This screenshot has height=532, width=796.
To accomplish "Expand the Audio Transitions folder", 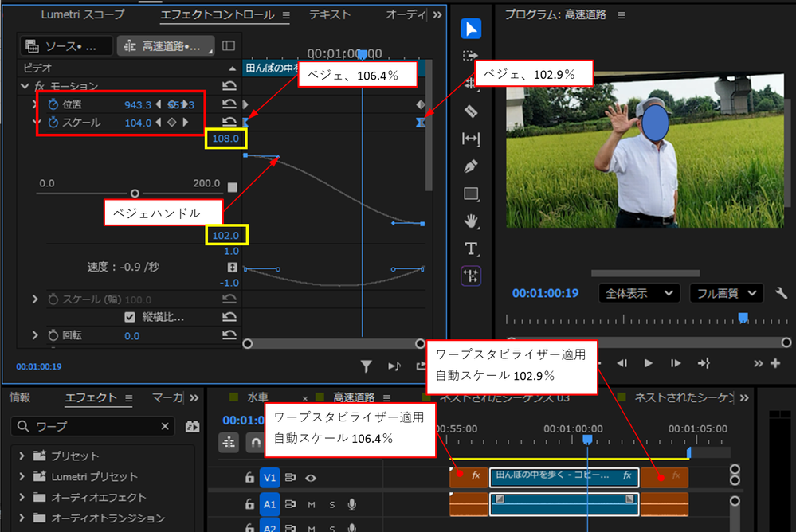I will tap(22, 518).
